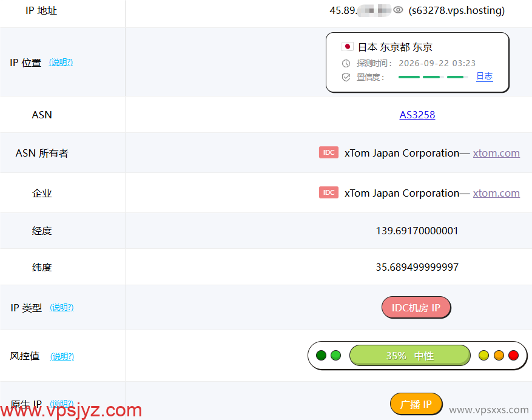Click the dark green risk dot
Image resolution: width=532 pixels, height=420 pixels.
321,356
